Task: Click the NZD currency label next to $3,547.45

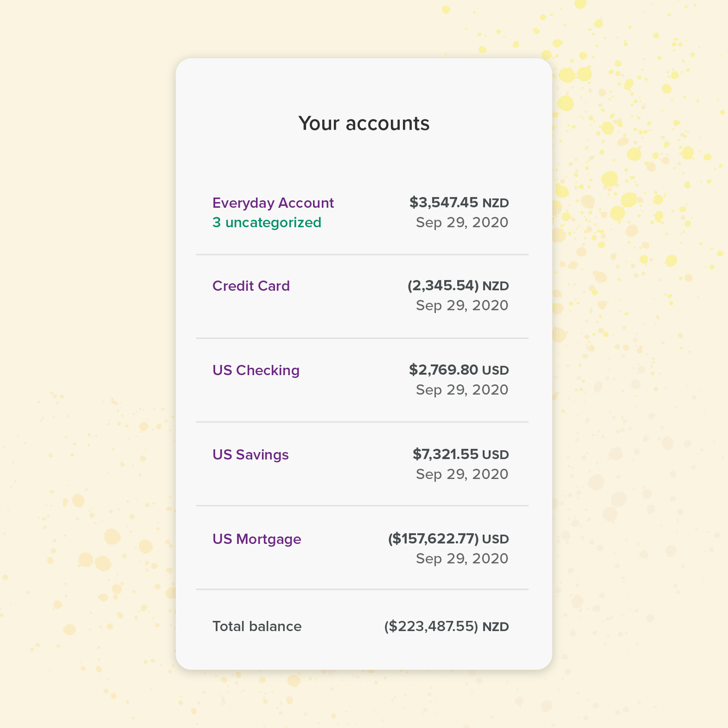Action: 497,203
